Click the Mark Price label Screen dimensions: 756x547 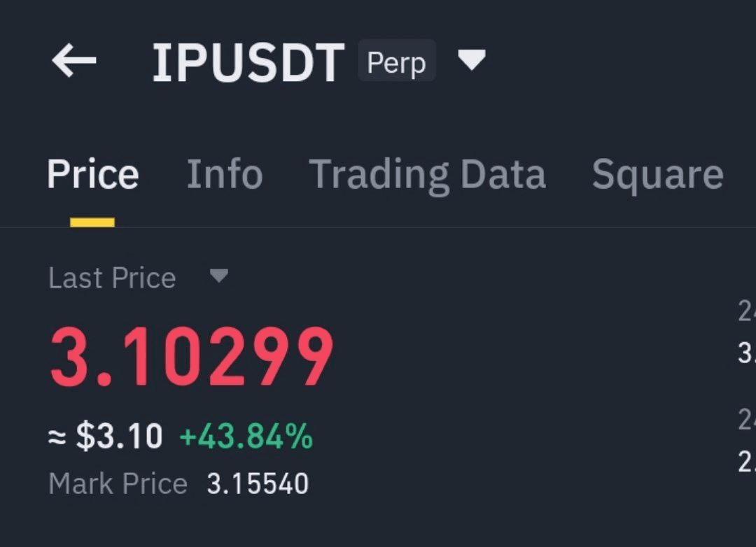[118, 484]
